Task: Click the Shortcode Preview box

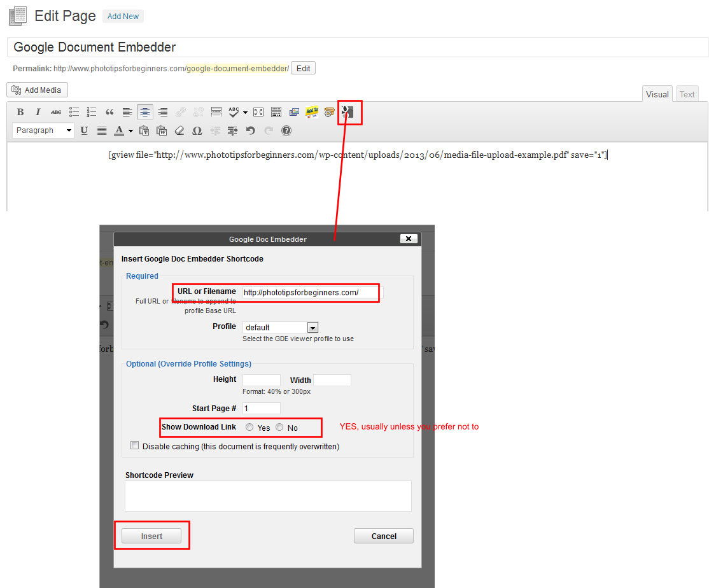Action: coord(268,496)
